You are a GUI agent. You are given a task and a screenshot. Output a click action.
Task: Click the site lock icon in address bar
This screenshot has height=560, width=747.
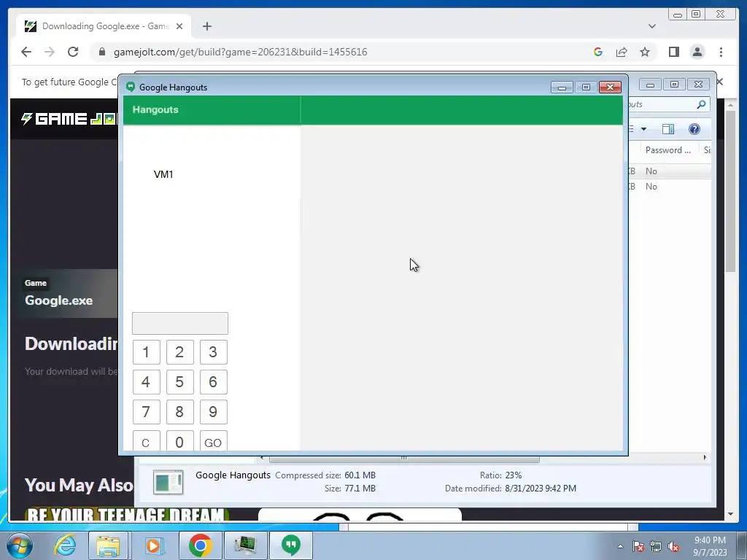tap(102, 52)
